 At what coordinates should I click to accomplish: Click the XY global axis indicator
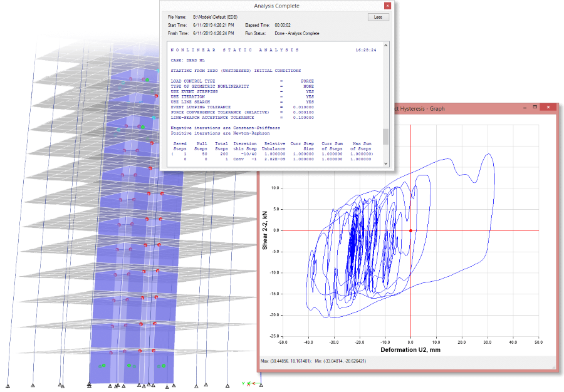click(249, 383)
